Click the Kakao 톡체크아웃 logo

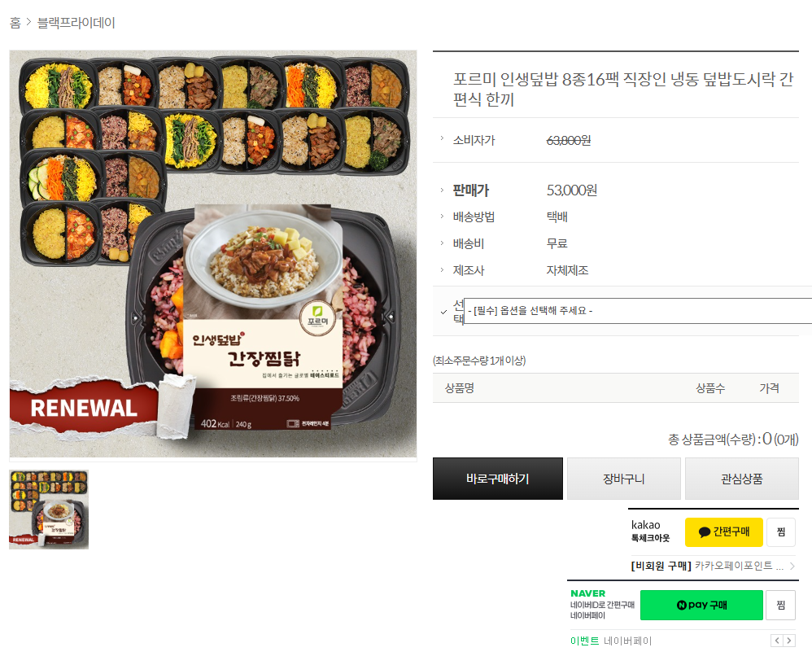(x=650, y=532)
